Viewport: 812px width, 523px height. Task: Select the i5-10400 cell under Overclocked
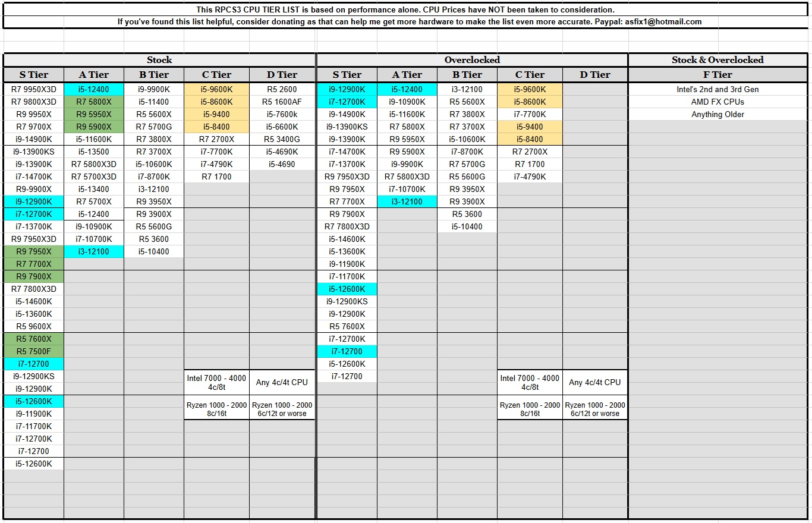coord(467,226)
